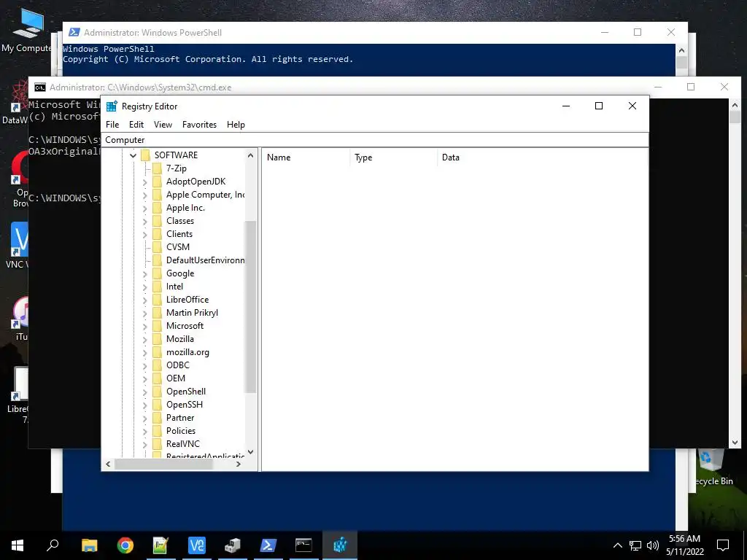Expand the Clients key
The image size is (747, 560).
coord(145,234)
